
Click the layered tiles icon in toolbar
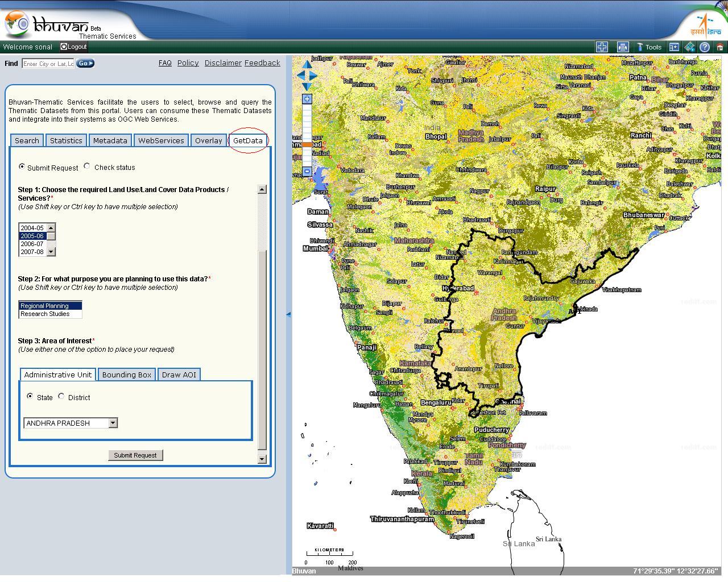pos(689,47)
